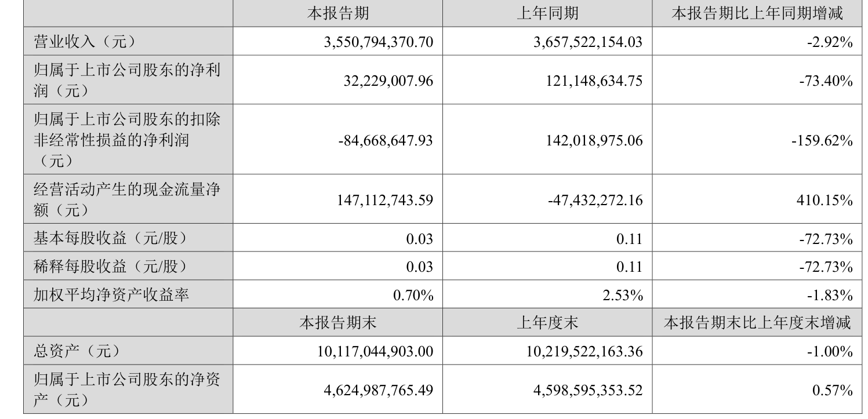Viewport: 868px width, 419px height.
Task: Select the 加权平均净资产收益率 row label
Action: [111, 296]
